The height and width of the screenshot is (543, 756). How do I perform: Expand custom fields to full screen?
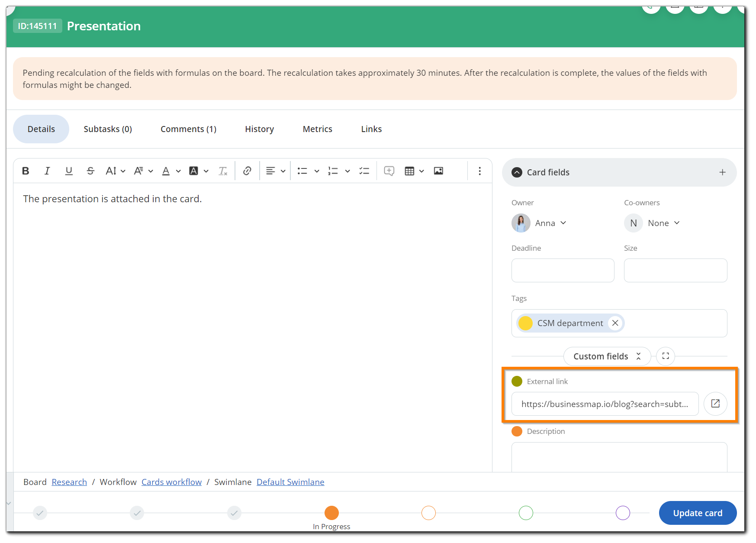(x=666, y=356)
